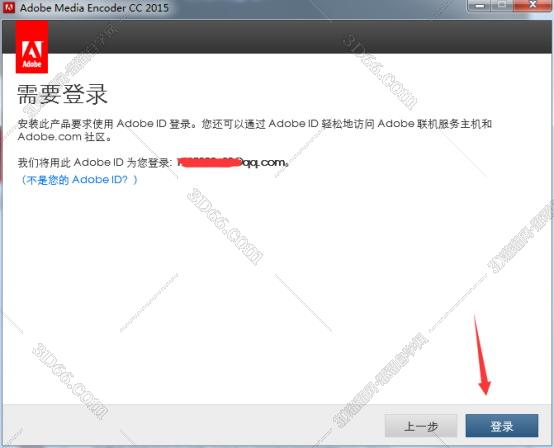The width and height of the screenshot is (554, 448).
Task: Click the Adobe Media Encoder CC 2015 title
Action: [94, 7]
